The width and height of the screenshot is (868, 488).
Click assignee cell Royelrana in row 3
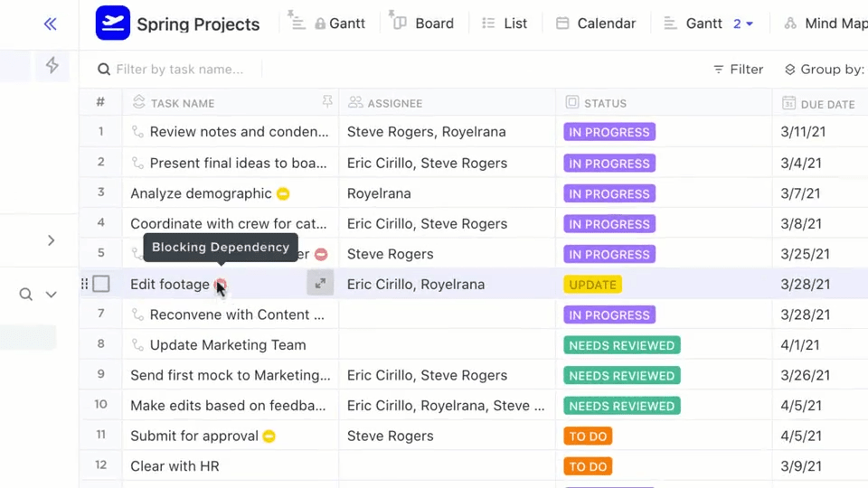(x=379, y=193)
